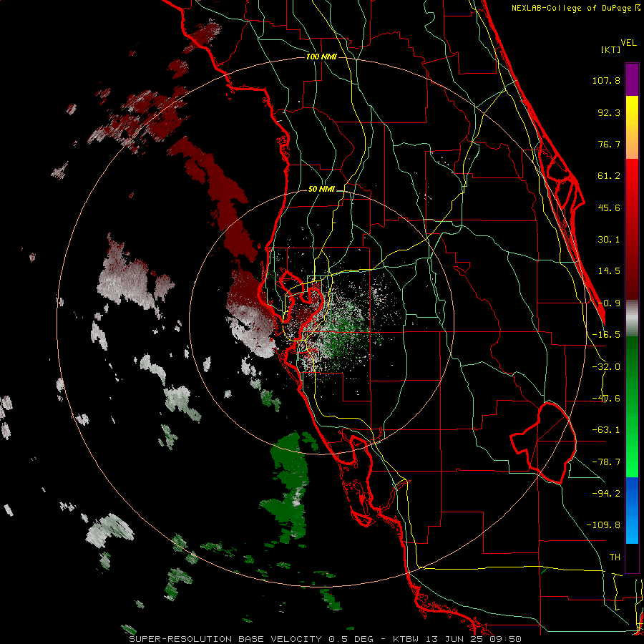The image size is (644, 644).
Task: Pick the yellow-orange segment of the color bar
Action: 632,127
